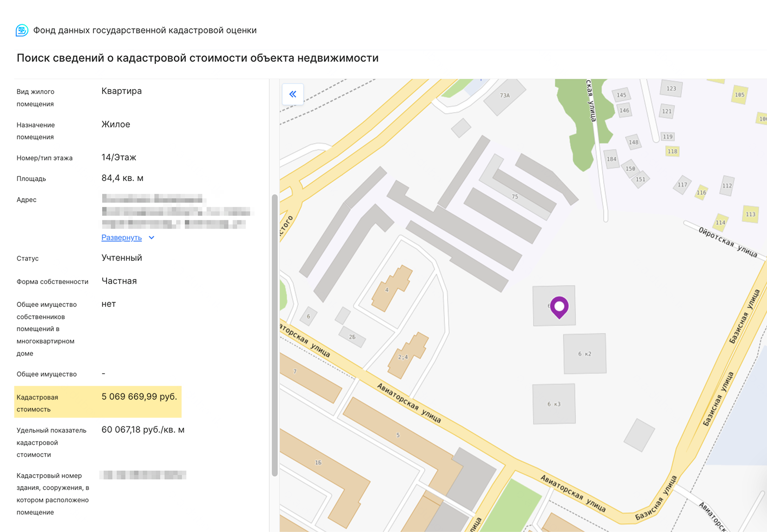Select yellow house 105 on the map

(x=740, y=95)
